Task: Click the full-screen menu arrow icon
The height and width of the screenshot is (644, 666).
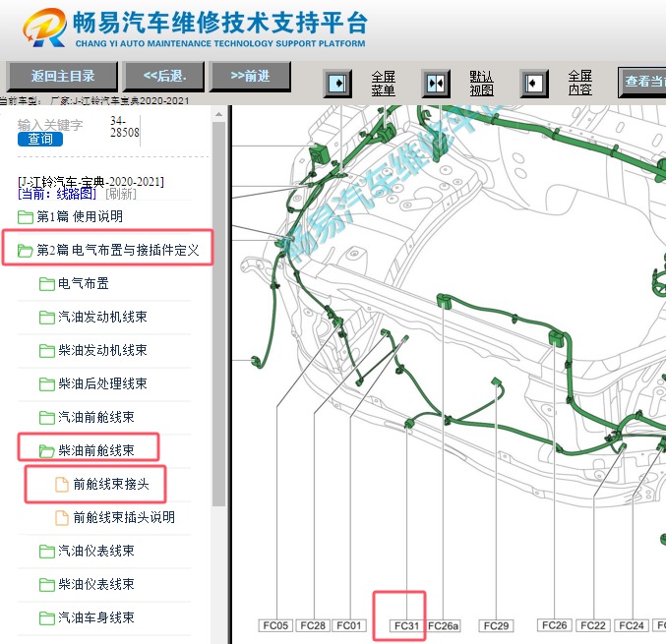Action: click(337, 83)
